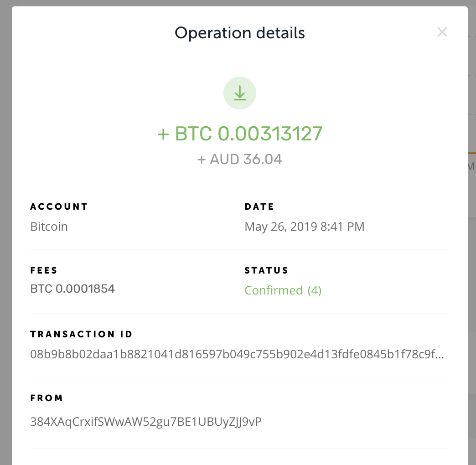Click the FROM field label
This screenshot has height=465, width=476.
(47, 398)
